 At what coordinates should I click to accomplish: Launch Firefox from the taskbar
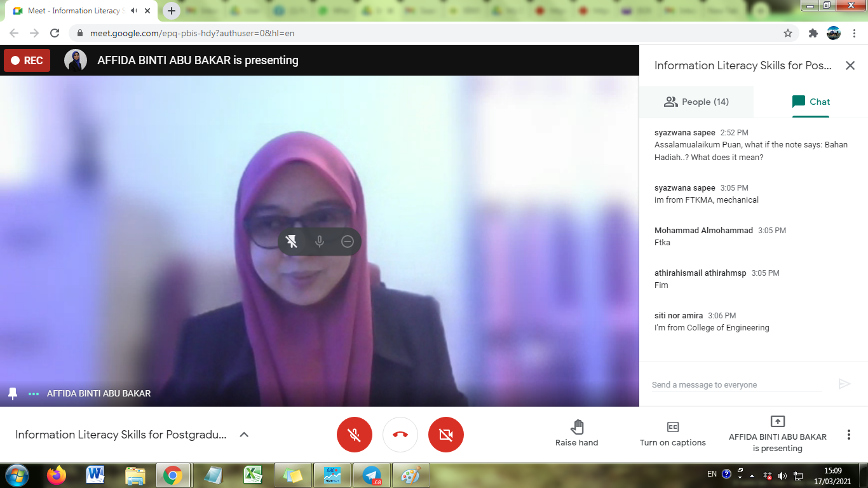tap(57, 475)
